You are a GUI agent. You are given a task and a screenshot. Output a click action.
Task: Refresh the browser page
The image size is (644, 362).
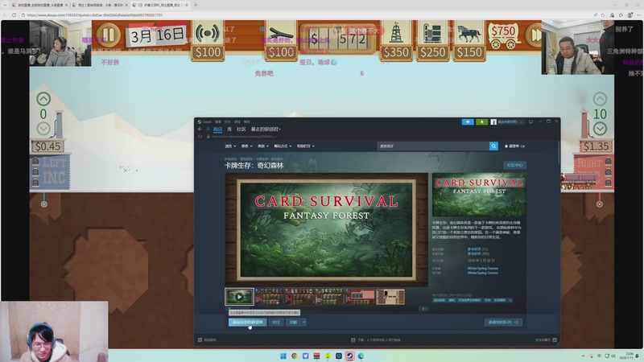[14, 14]
